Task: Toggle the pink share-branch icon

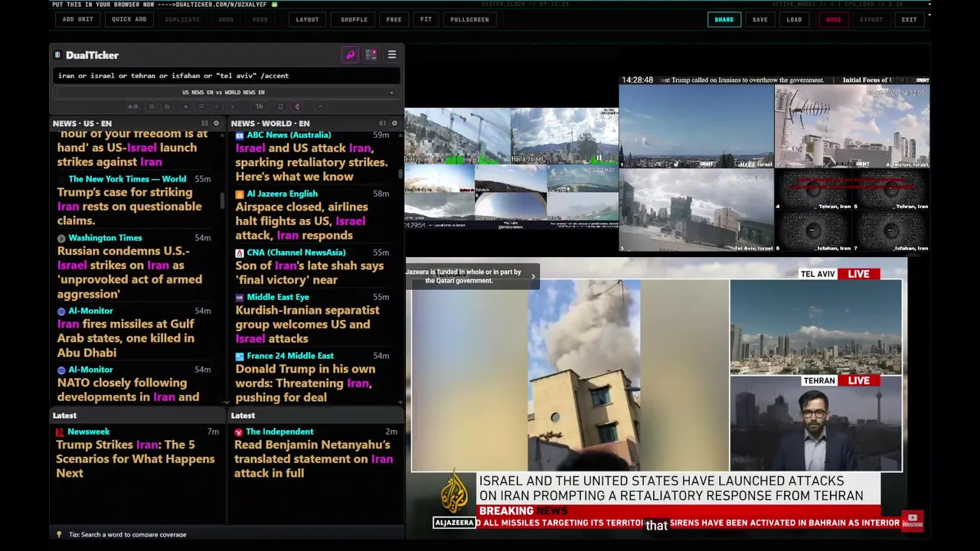Action: pos(297,106)
